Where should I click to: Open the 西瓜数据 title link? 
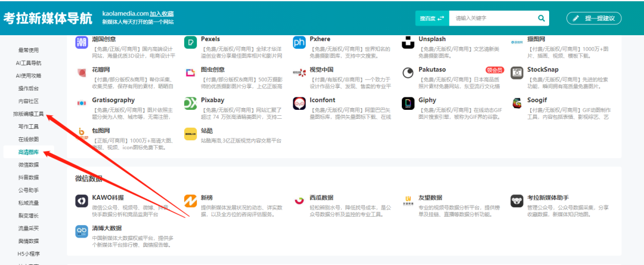point(321,198)
